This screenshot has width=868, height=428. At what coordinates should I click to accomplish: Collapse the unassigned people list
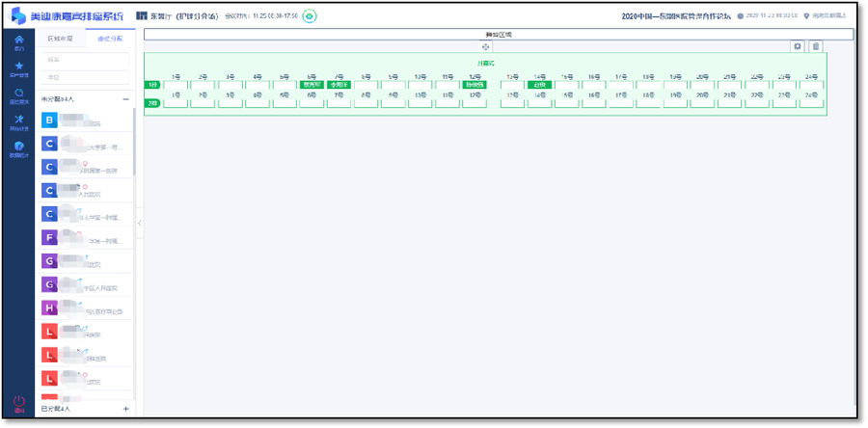point(125,98)
